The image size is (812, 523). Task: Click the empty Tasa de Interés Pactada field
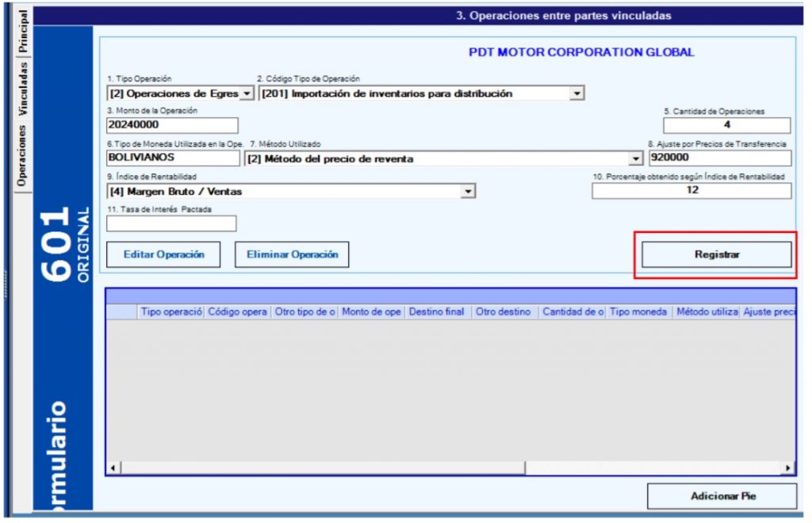171,223
